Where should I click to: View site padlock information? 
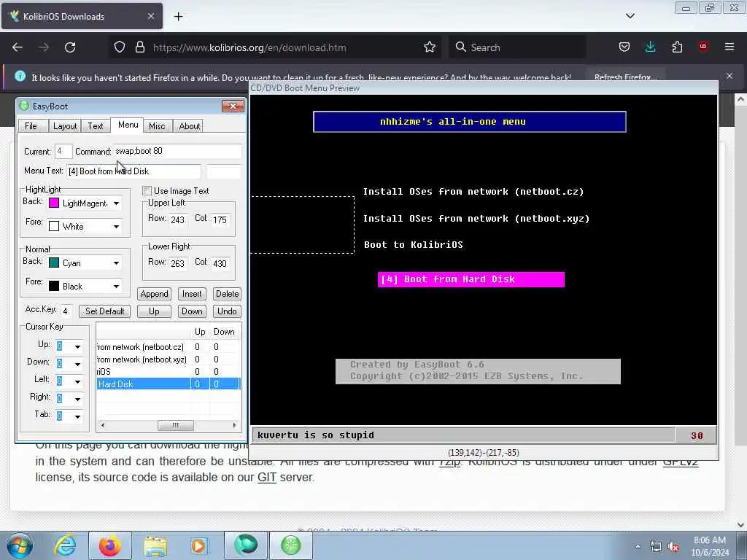139,47
